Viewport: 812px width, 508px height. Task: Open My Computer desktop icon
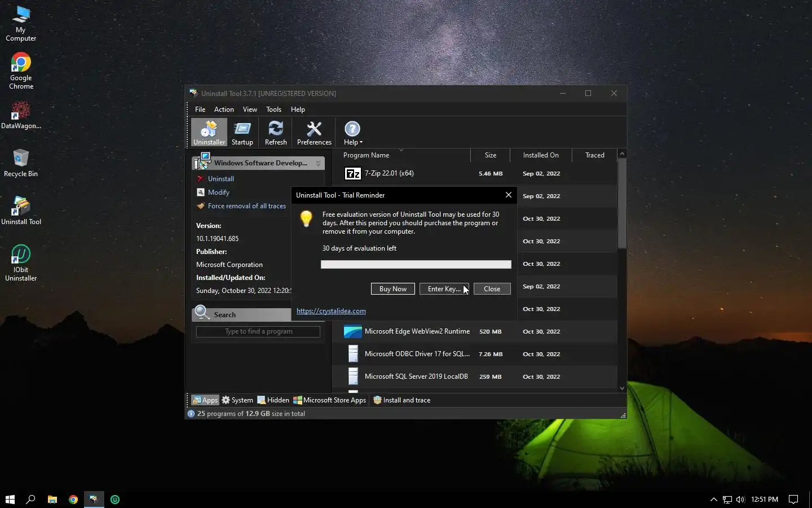[x=21, y=24]
